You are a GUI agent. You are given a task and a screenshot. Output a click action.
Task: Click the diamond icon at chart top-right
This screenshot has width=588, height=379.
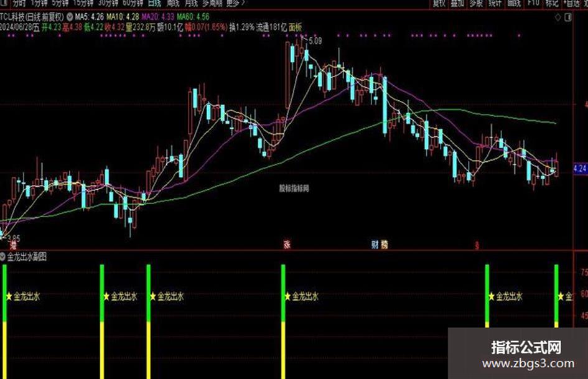pyautogui.click(x=558, y=17)
